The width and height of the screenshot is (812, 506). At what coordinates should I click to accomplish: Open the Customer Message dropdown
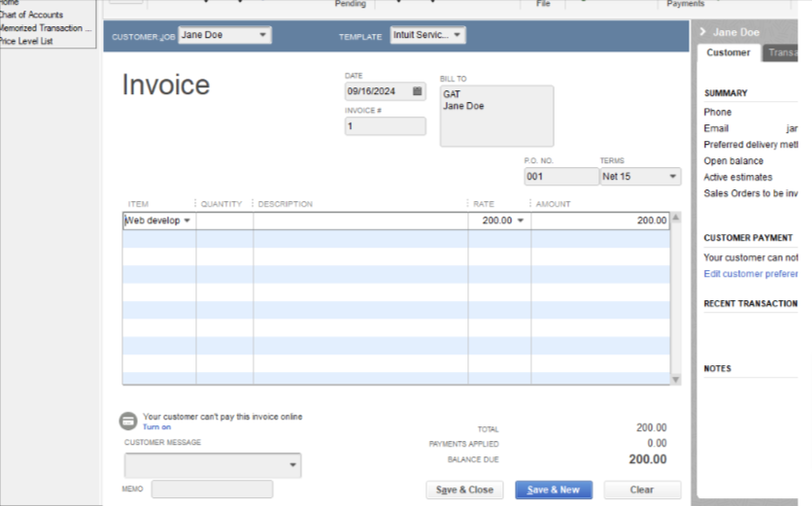[291, 466]
